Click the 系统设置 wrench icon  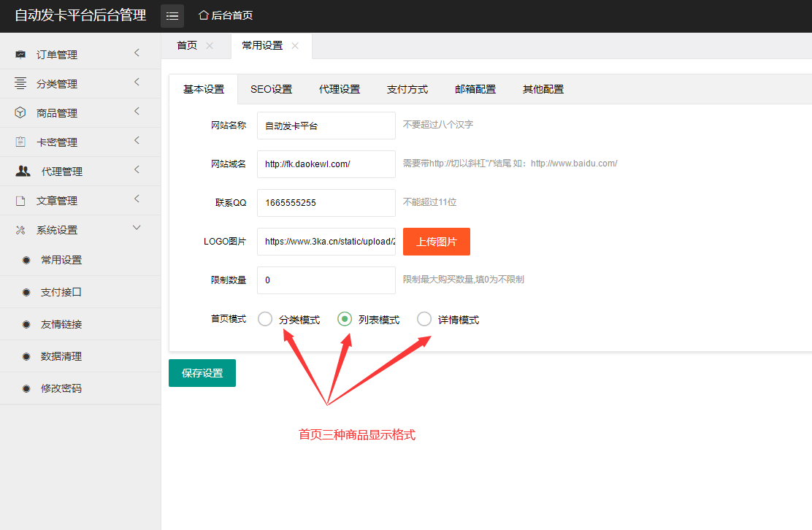pos(22,228)
